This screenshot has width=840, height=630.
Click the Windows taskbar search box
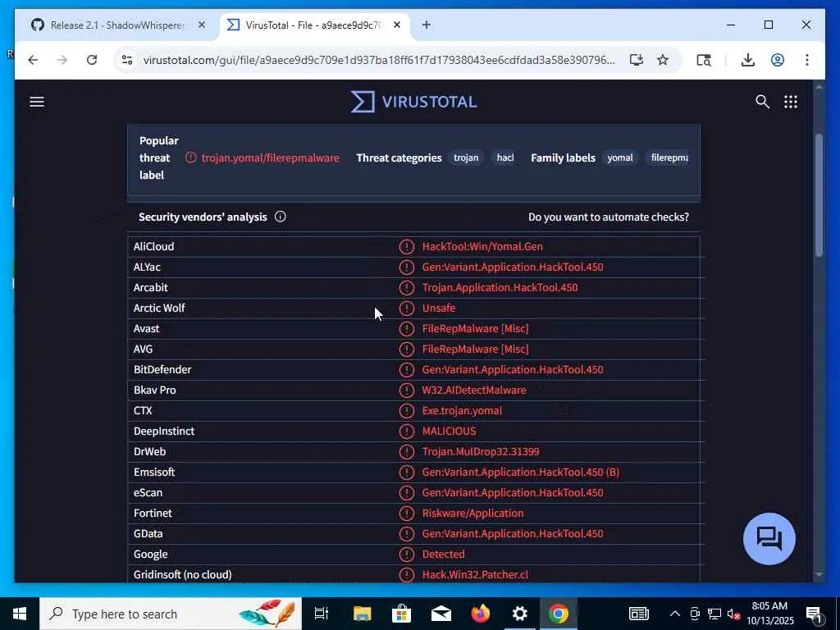(x=171, y=614)
